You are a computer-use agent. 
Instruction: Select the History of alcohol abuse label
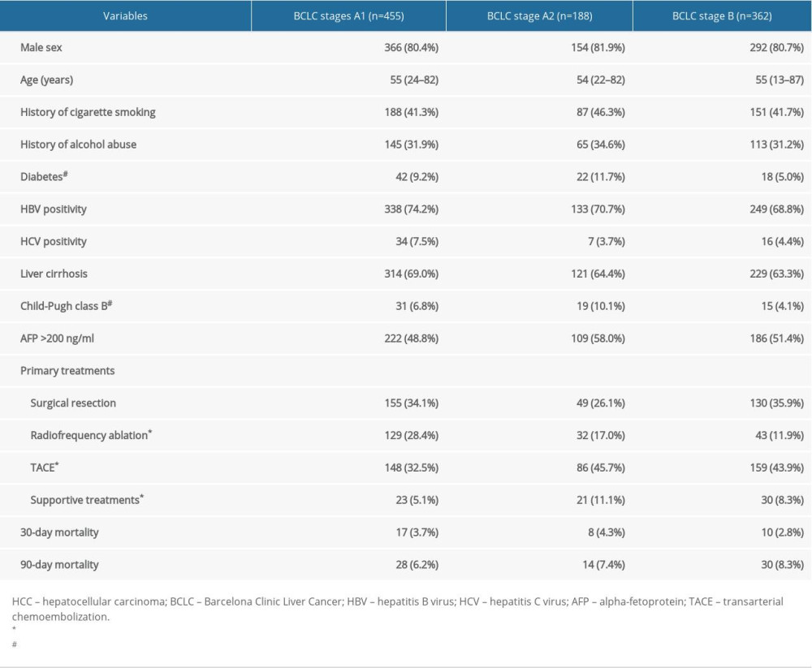pyautogui.click(x=78, y=144)
